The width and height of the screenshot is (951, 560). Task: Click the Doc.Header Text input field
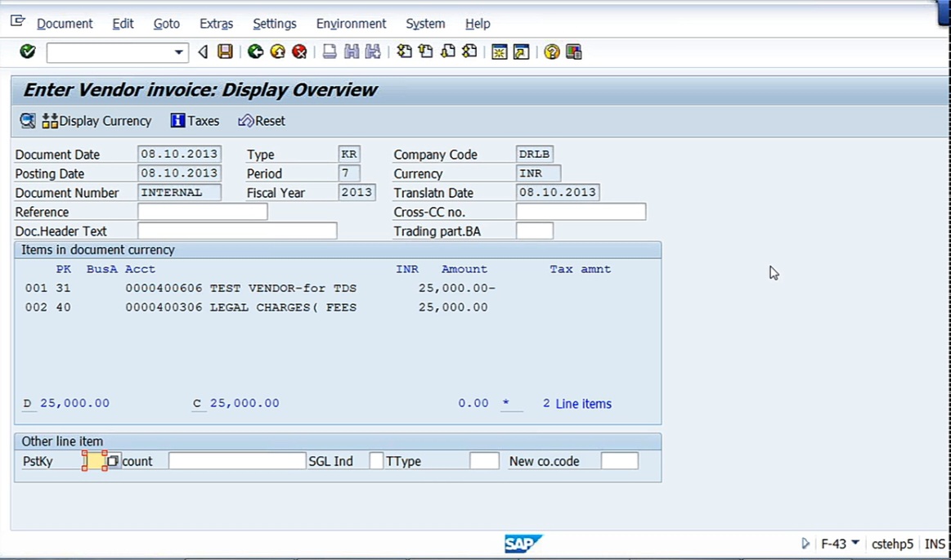(x=237, y=231)
